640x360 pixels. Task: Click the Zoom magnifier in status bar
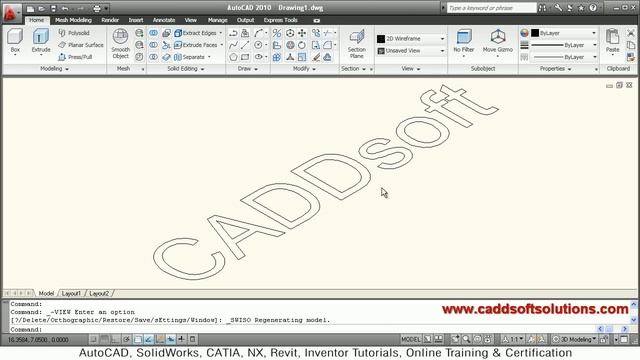[x=466, y=339]
